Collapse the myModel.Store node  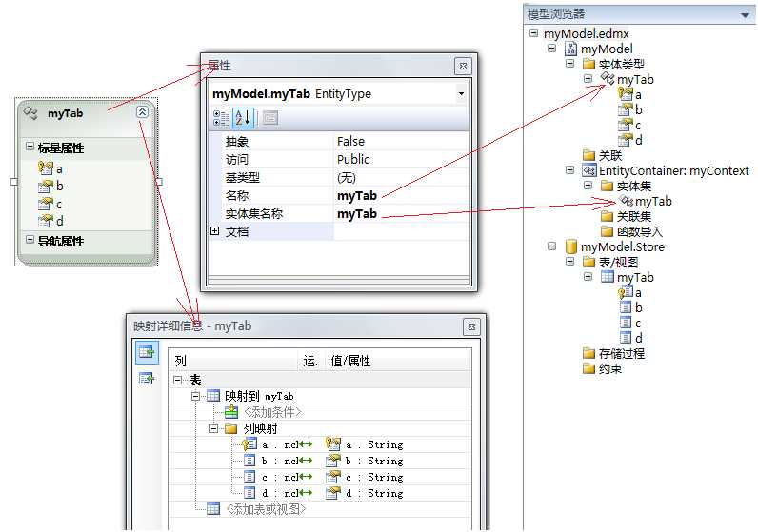coord(551,246)
